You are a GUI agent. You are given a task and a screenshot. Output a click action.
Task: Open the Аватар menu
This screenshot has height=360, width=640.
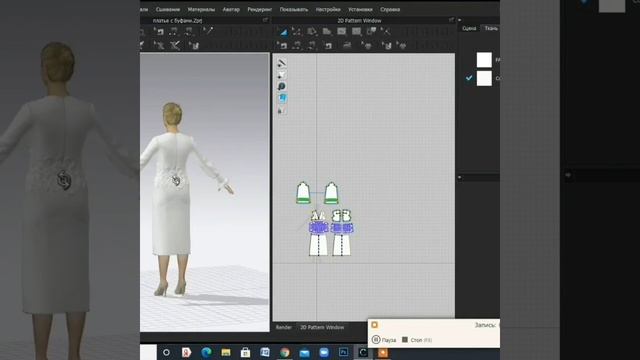(x=231, y=9)
